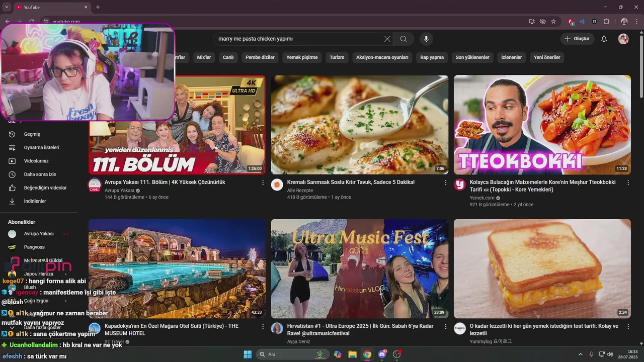
Task: Open Discord from taskbar
Action: tap(382, 354)
